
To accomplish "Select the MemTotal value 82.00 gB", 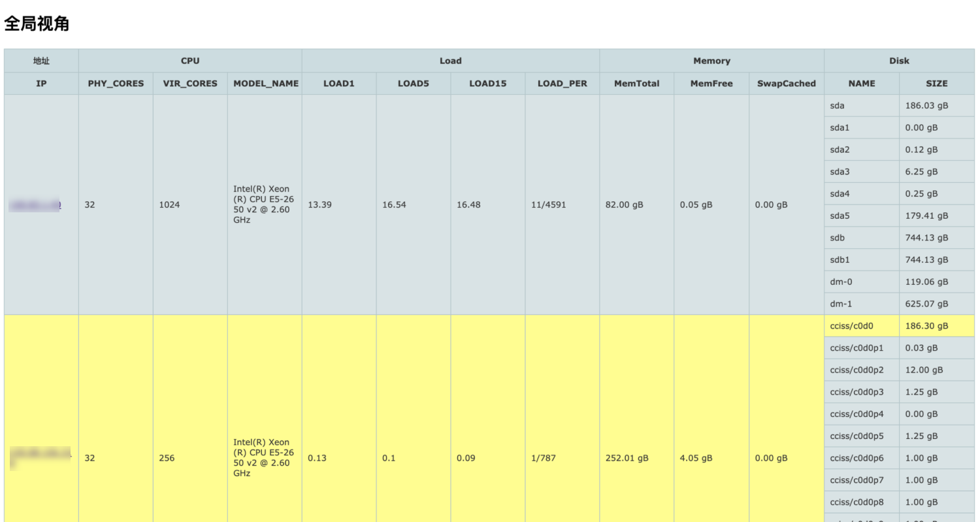I will tap(625, 205).
